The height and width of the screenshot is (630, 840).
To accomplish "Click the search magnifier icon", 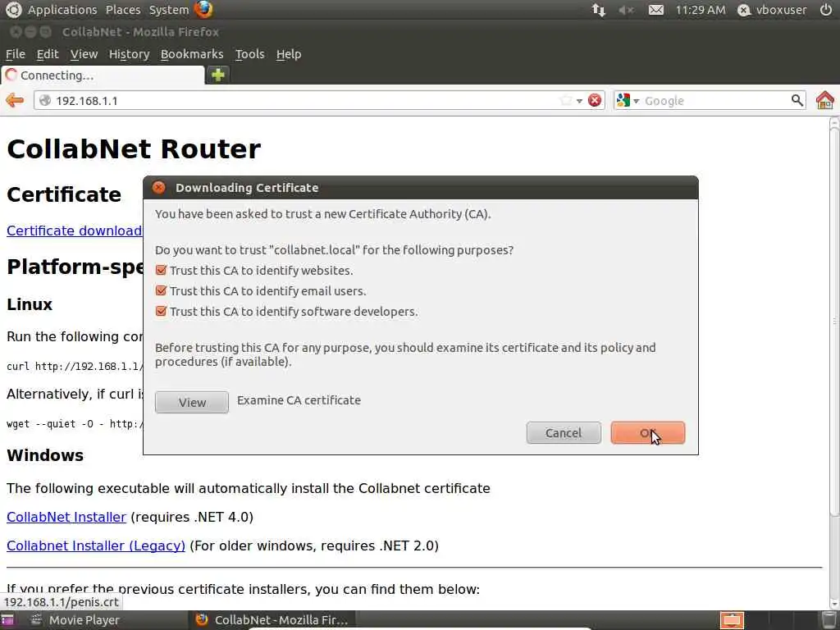I will pyautogui.click(x=797, y=100).
